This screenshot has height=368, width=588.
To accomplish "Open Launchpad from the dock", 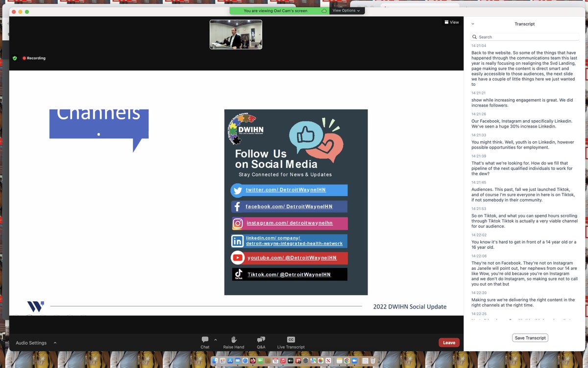I will click(222, 361).
